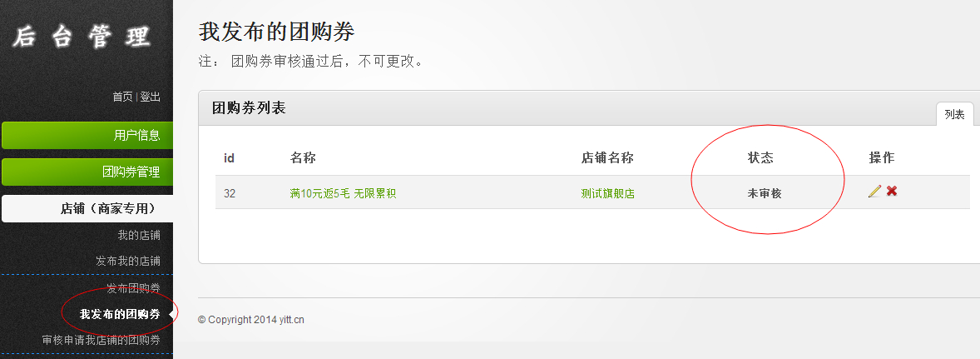Image resolution: width=980 pixels, height=359 pixels.
Task: Open the 发布团购券 sidebar link
Action: (133, 288)
